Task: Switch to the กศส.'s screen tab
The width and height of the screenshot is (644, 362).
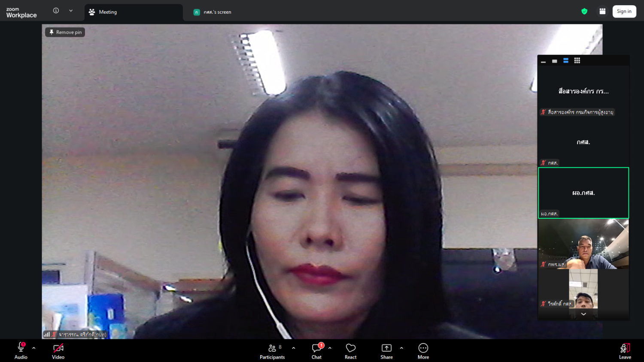Action: [217, 12]
